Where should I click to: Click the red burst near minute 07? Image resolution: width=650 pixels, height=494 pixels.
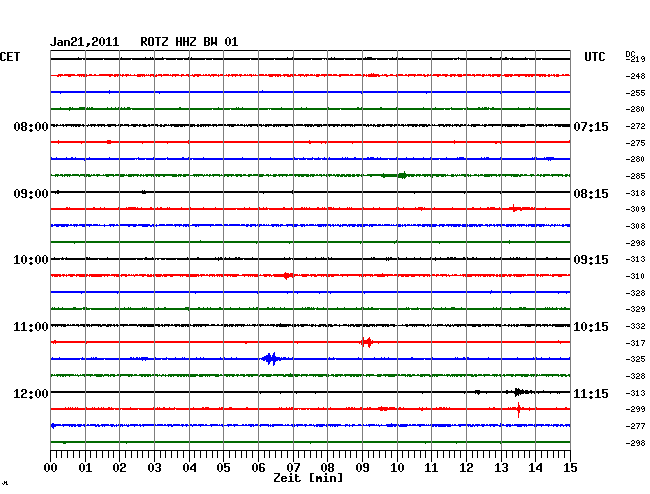coord(288,275)
